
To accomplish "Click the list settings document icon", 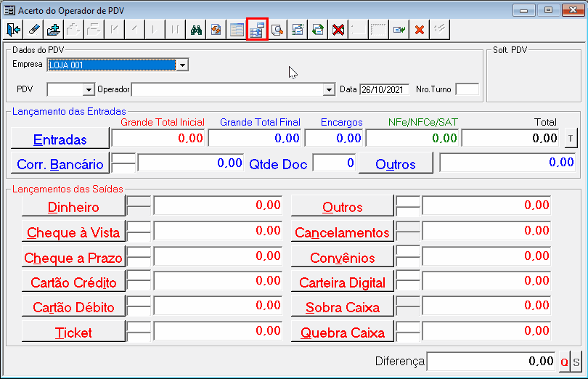I will point(298,29).
